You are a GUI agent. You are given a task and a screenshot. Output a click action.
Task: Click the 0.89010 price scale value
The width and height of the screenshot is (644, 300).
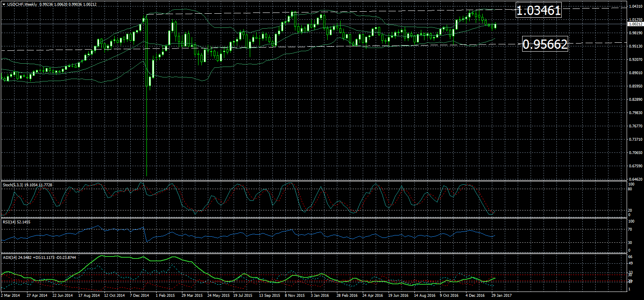point(636,73)
